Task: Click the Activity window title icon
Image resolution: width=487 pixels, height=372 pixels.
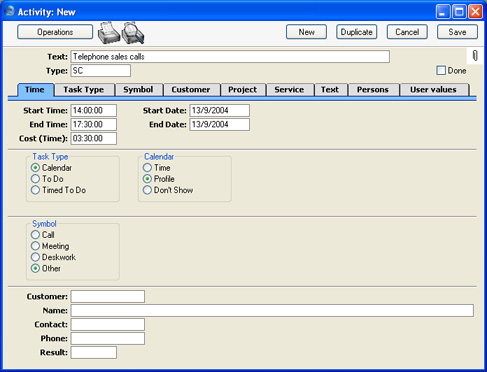Action: point(10,11)
